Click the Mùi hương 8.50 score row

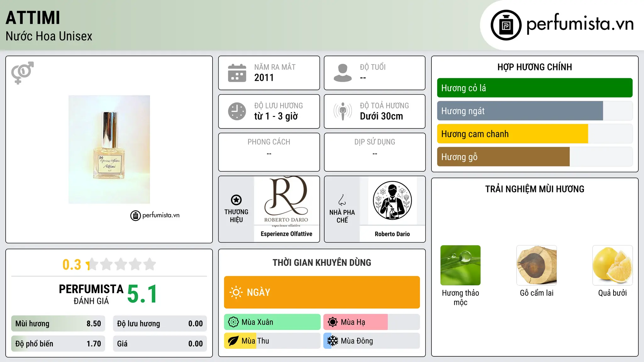click(x=58, y=324)
